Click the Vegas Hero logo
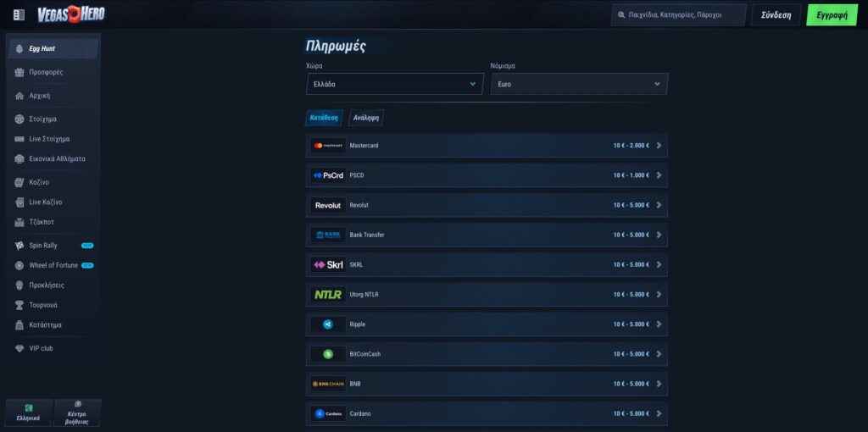Viewport: 868px width, 432px height. click(x=71, y=14)
